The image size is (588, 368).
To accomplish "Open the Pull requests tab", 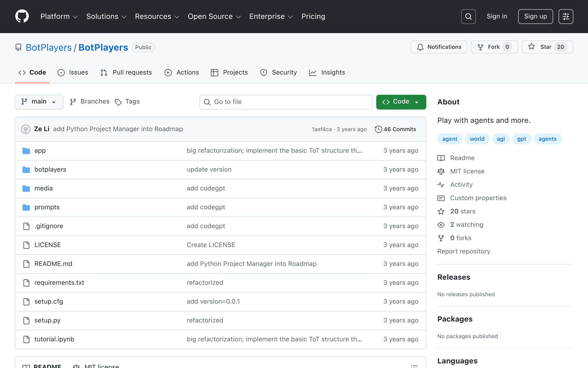I will pos(126,72).
